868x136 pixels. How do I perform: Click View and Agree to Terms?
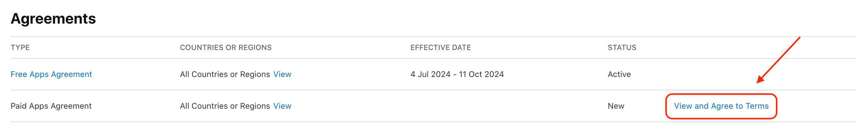point(721,106)
